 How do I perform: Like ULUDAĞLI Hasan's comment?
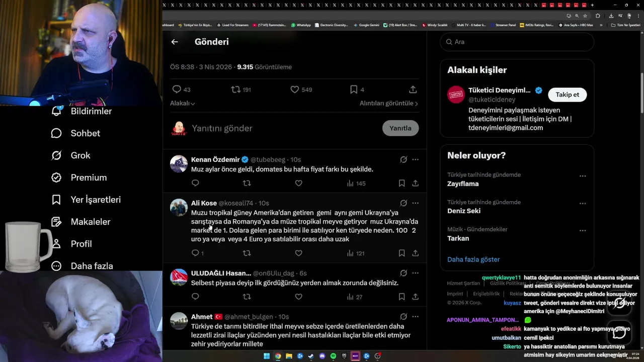(298, 297)
